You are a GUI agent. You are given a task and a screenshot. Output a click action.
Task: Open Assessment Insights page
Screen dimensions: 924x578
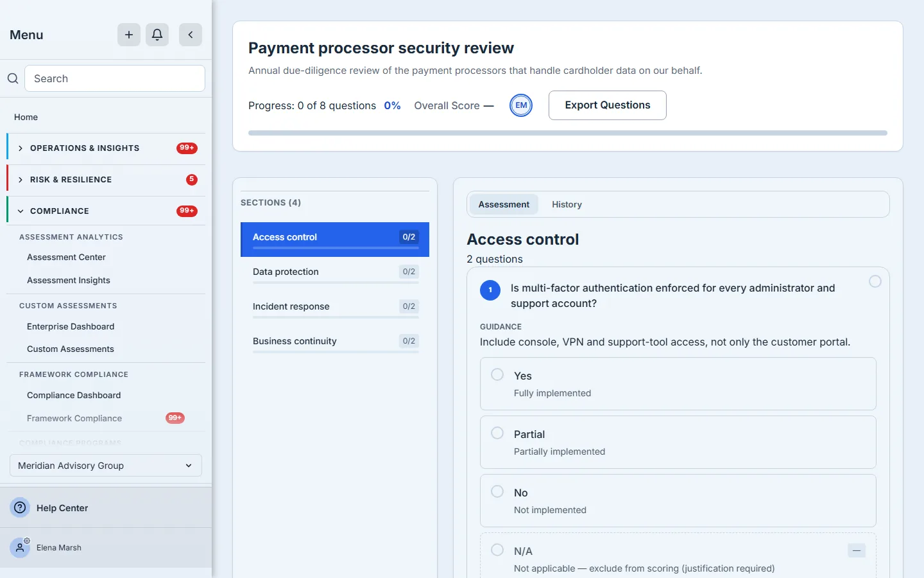(x=69, y=280)
